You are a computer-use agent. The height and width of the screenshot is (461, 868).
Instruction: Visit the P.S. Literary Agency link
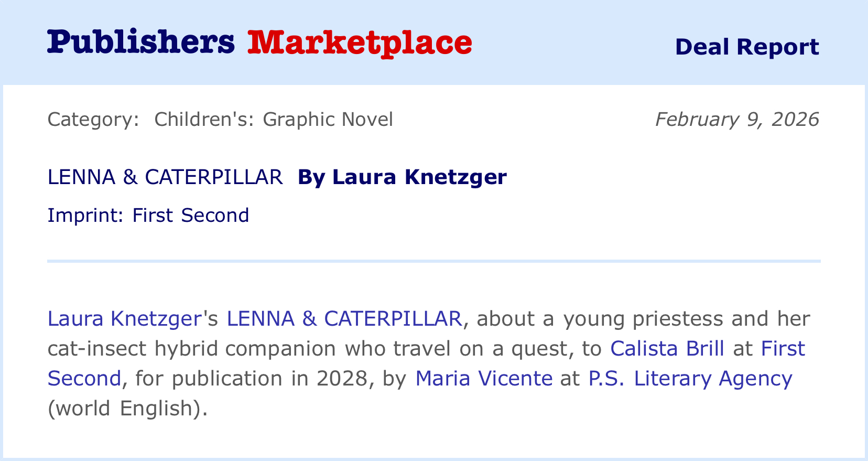coord(690,379)
